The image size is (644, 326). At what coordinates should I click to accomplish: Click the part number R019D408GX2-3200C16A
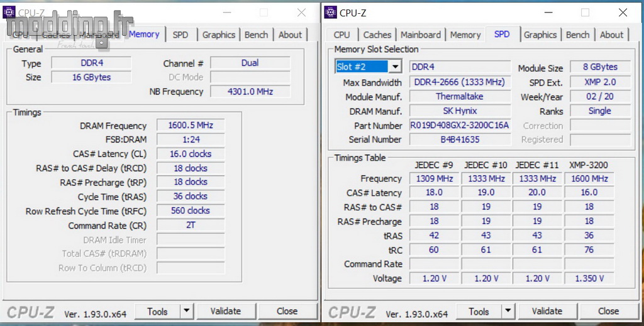[x=460, y=126]
